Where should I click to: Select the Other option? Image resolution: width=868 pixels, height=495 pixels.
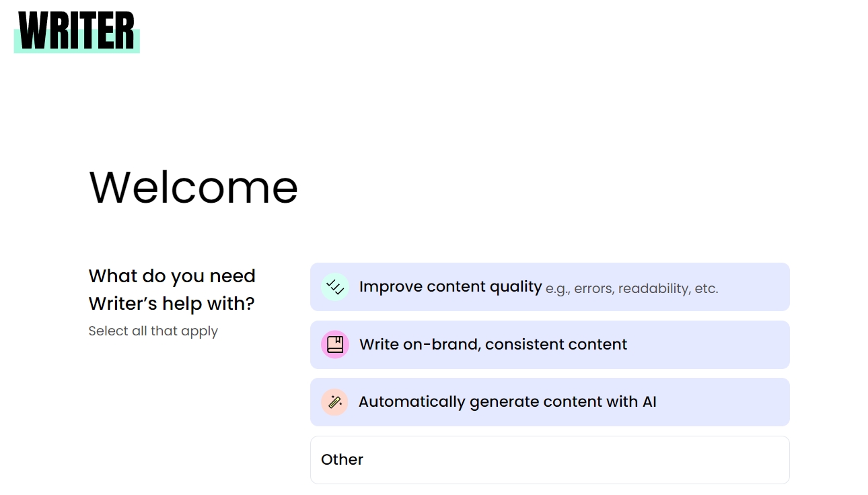550,460
